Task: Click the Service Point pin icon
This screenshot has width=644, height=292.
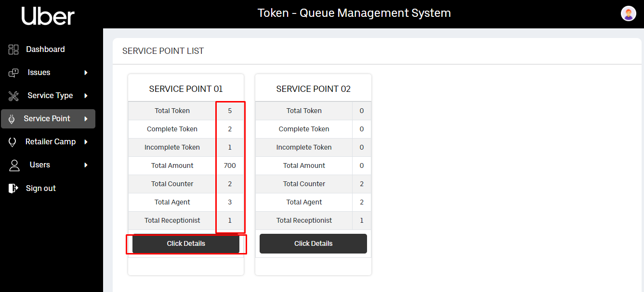Action: tap(12, 119)
